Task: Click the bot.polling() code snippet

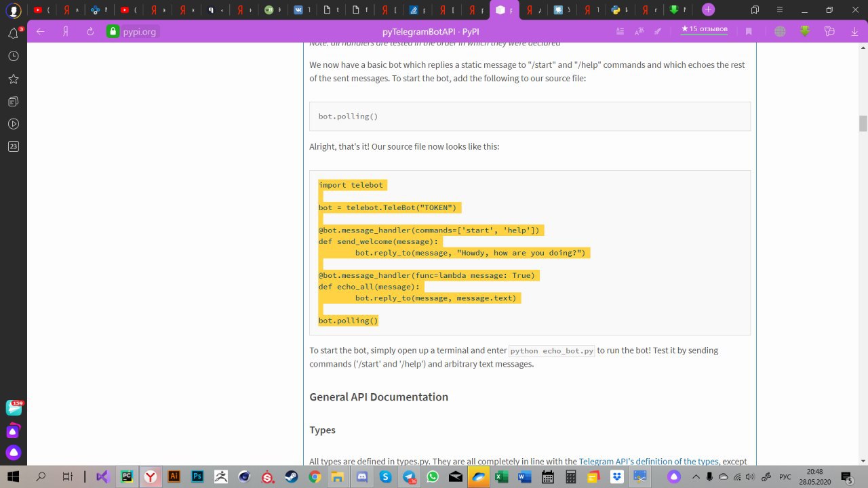Action: coord(530,116)
